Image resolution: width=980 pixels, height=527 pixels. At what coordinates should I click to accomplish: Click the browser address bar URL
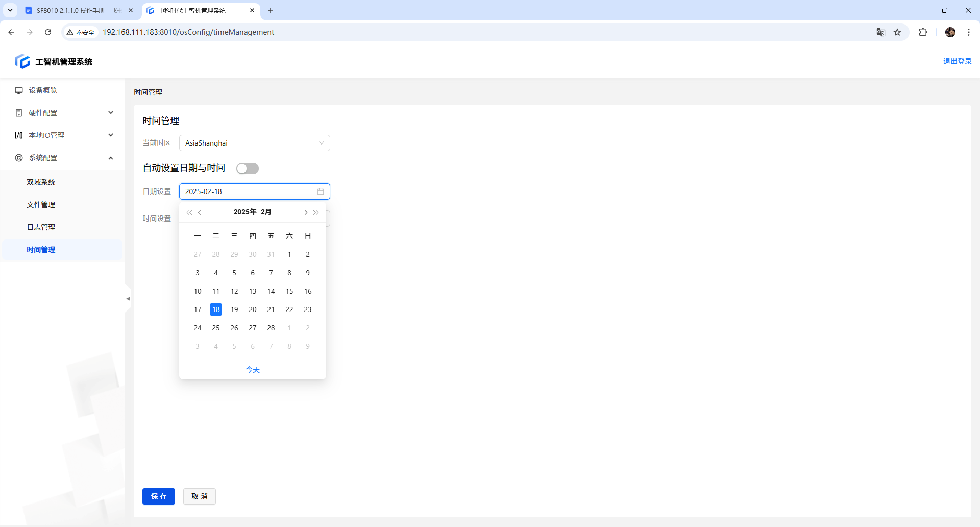[188, 32]
